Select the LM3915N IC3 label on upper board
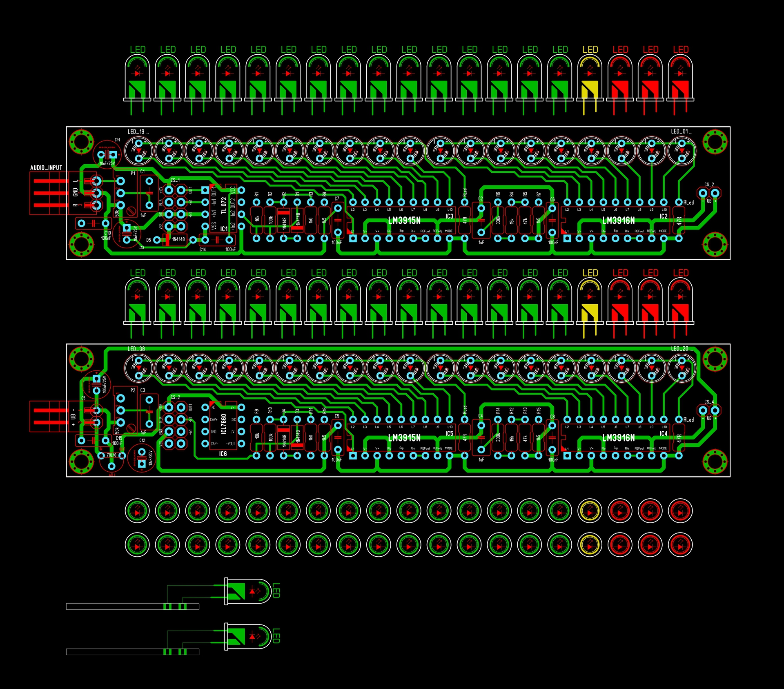 (404, 221)
